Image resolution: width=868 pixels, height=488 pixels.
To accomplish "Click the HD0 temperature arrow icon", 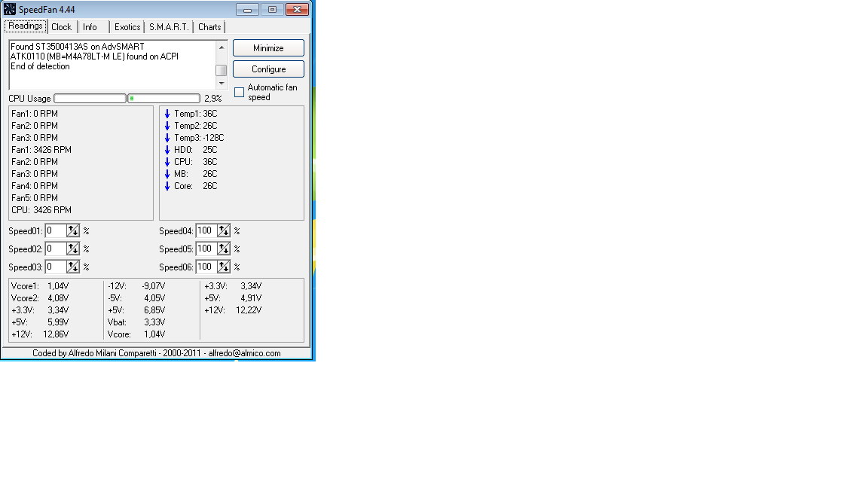I will (167, 150).
